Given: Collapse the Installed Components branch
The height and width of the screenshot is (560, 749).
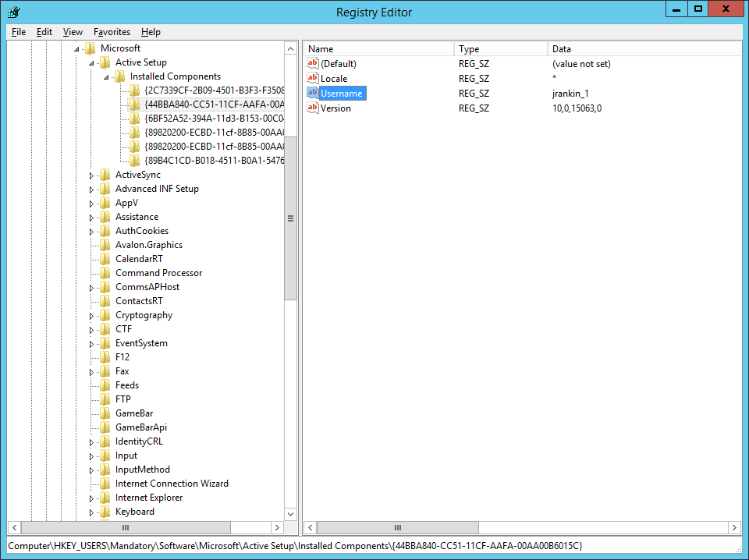Looking at the screenshot, I should coord(105,76).
